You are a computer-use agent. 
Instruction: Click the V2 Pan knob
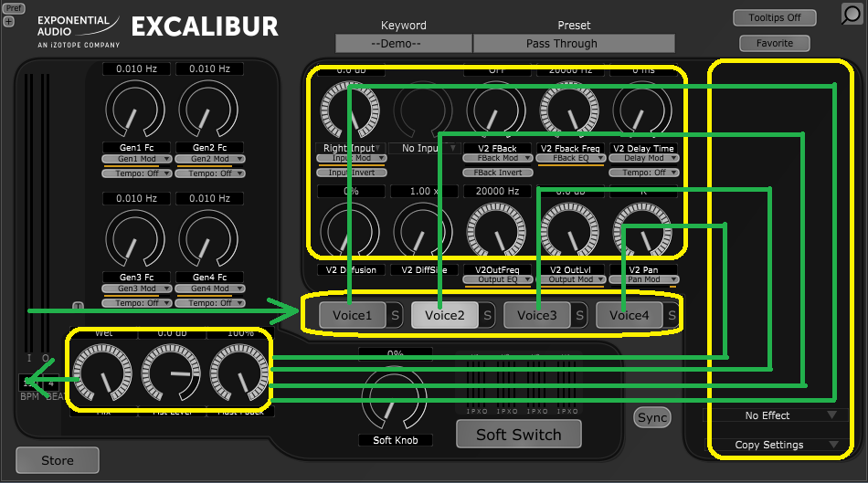[x=642, y=231]
